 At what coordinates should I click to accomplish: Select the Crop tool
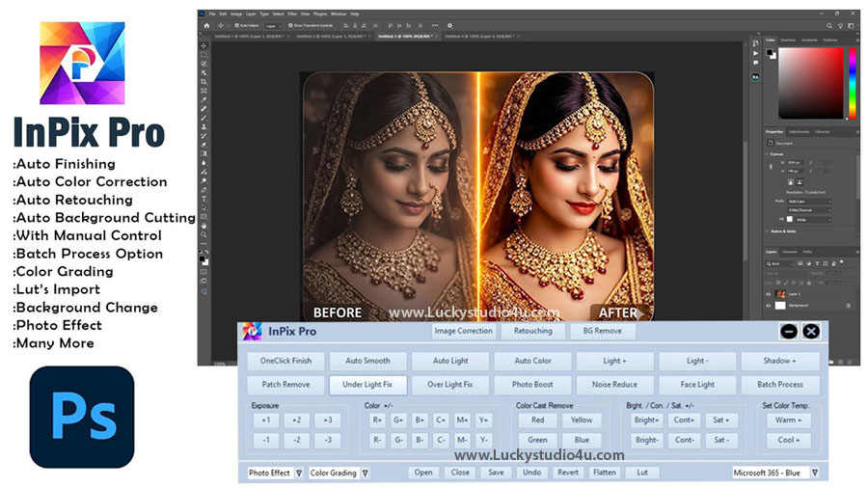pos(203,82)
